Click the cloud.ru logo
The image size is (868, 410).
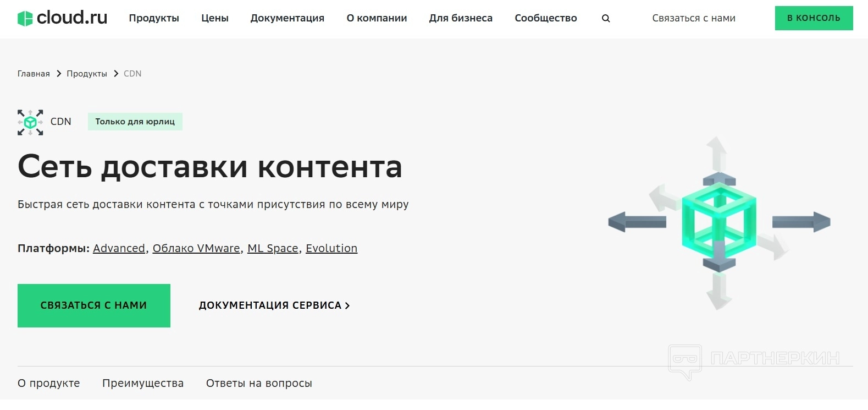tap(62, 18)
